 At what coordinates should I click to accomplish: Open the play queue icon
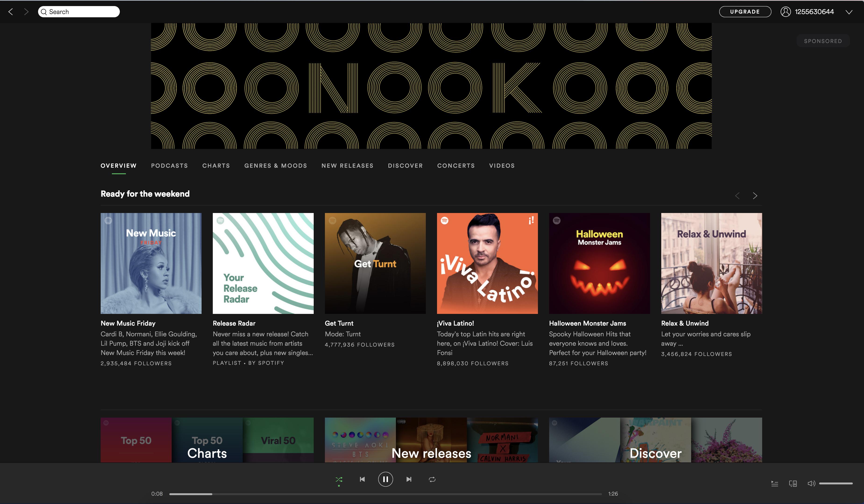point(775,483)
